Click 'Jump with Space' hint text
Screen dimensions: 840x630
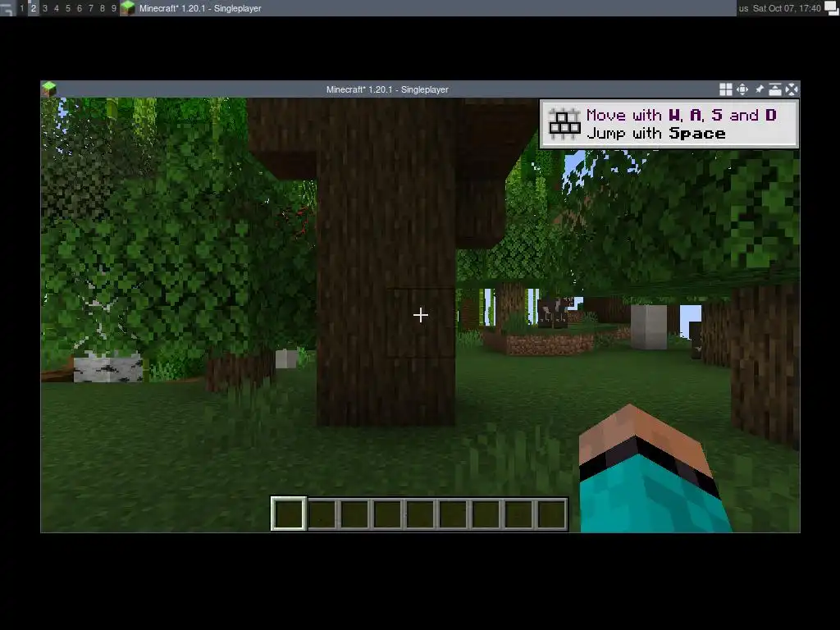(x=655, y=134)
